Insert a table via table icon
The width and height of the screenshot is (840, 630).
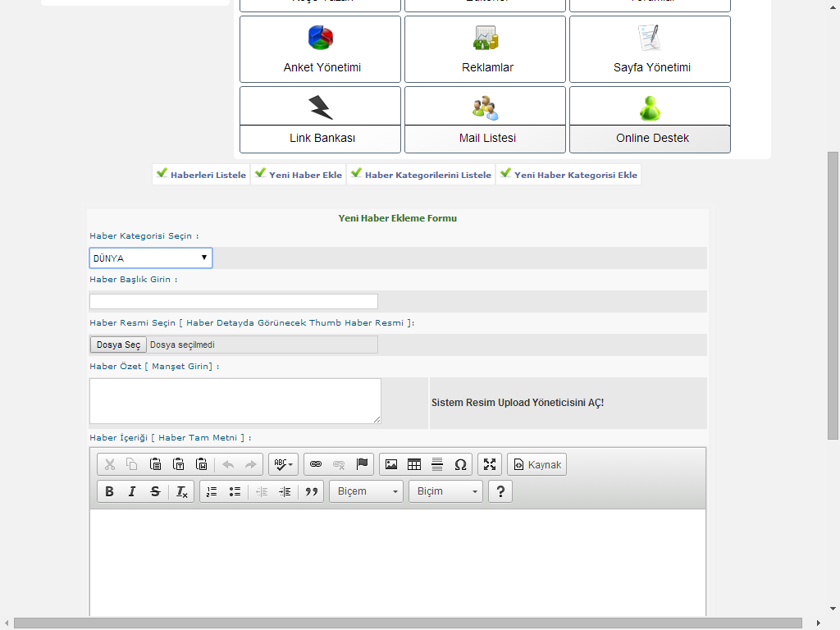[x=414, y=464]
